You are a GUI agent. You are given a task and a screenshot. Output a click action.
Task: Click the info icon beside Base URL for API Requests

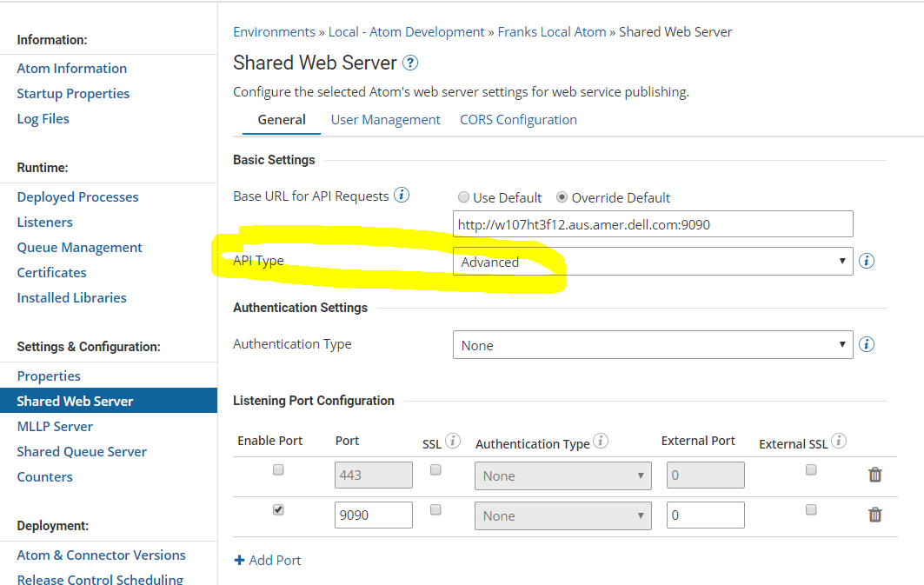pyautogui.click(x=401, y=195)
